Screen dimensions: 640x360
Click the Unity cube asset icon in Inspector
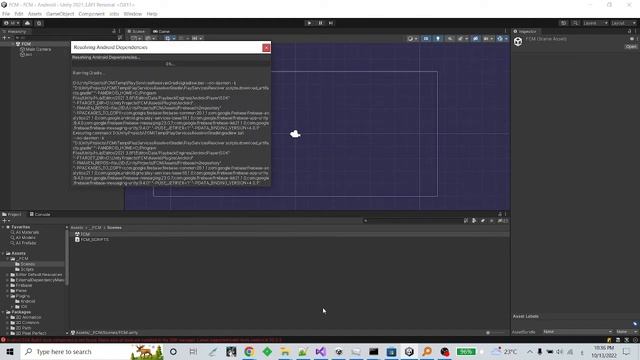(x=518, y=41)
